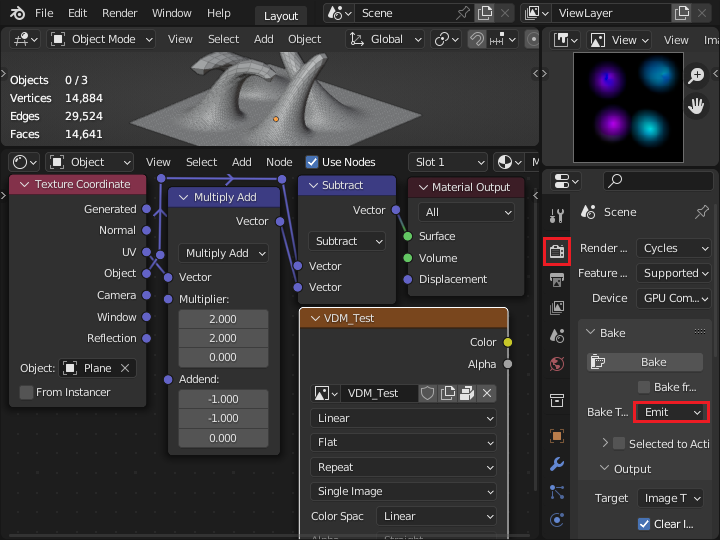Click the zoom magnifier in image editor

coord(696,75)
